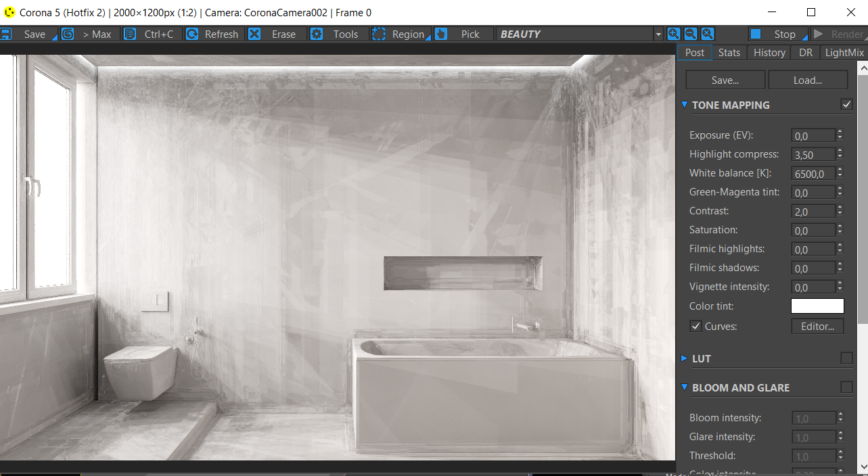
Task: Increase Vignette intensity with spinner up arrow
Action: [x=840, y=283]
